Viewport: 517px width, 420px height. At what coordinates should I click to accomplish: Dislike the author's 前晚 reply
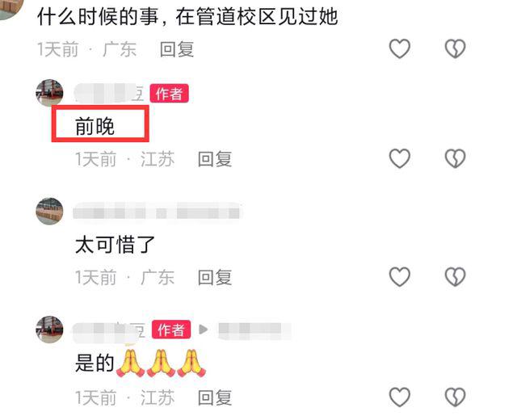(x=455, y=158)
